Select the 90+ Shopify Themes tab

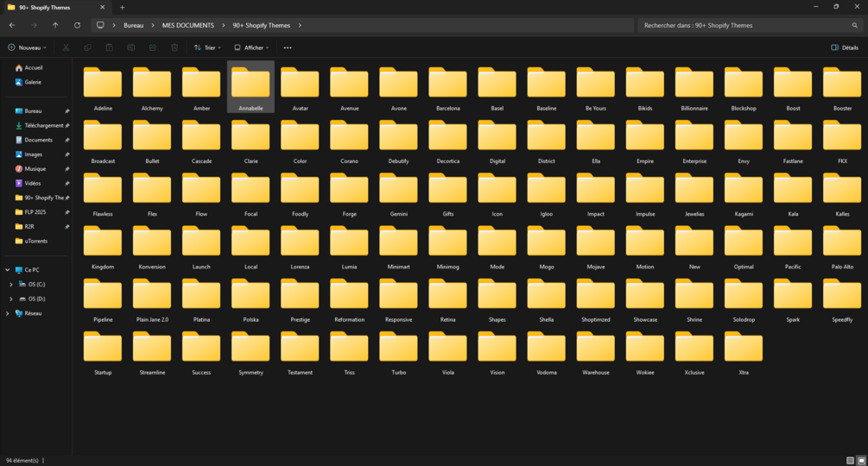click(x=55, y=8)
